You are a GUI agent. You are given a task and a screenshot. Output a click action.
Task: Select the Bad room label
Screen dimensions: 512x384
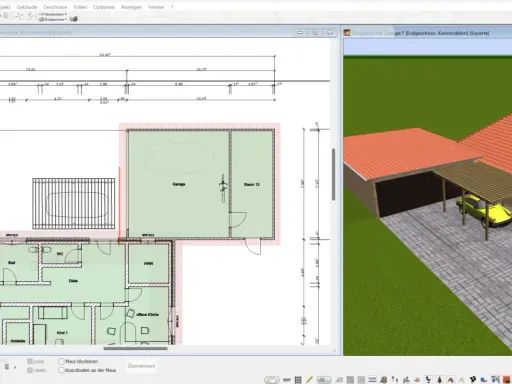(x=12, y=263)
